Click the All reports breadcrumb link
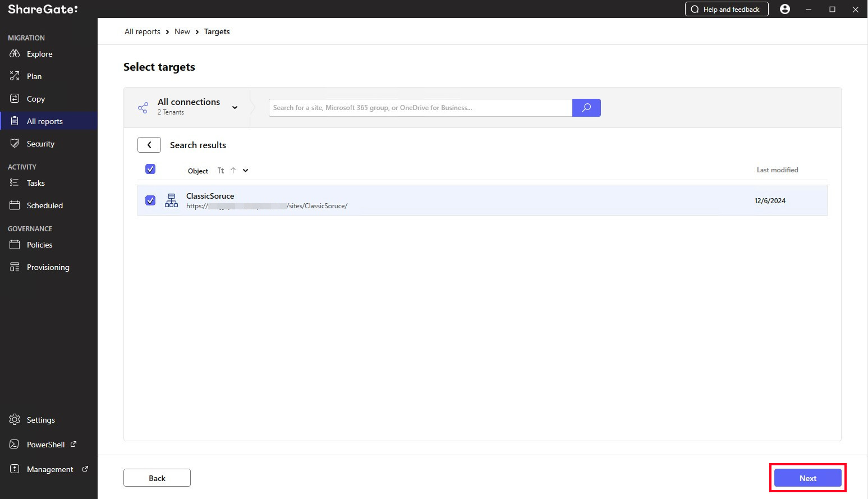868x499 pixels. point(143,31)
